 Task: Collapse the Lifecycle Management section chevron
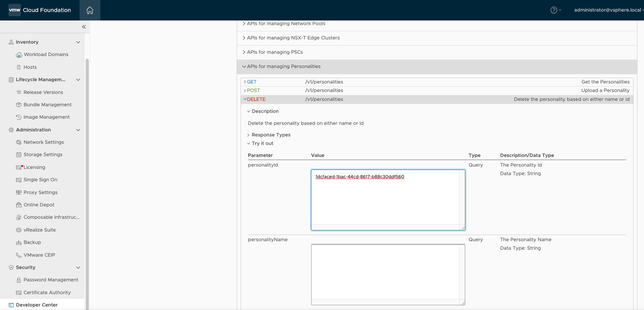[x=78, y=80]
